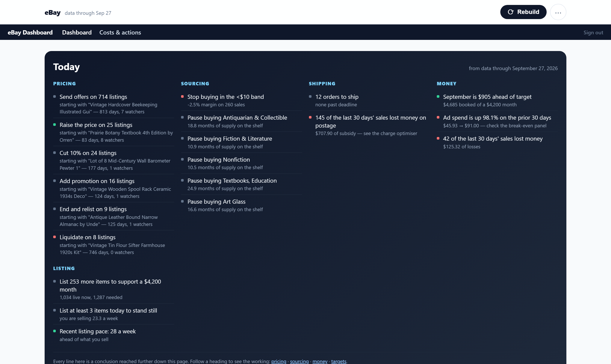
Task: Click the eBay Dashboard brand link
Action: [30, 32]
